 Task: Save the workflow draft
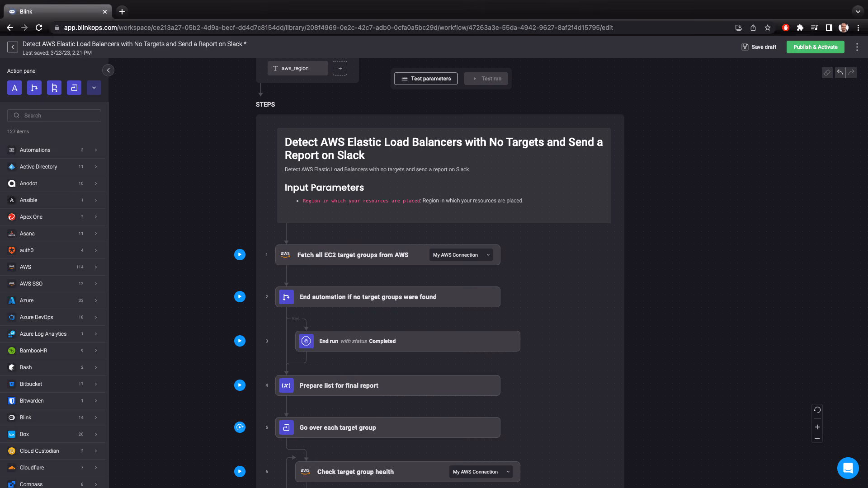(x=759, y=47)
